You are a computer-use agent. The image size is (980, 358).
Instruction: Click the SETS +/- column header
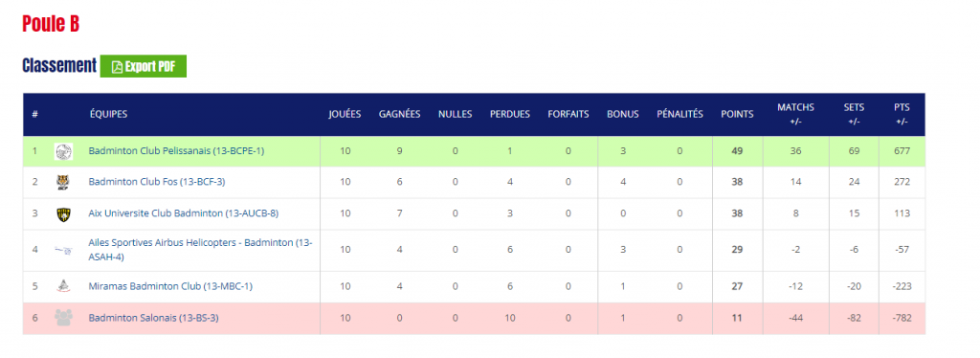click(854, 114)
